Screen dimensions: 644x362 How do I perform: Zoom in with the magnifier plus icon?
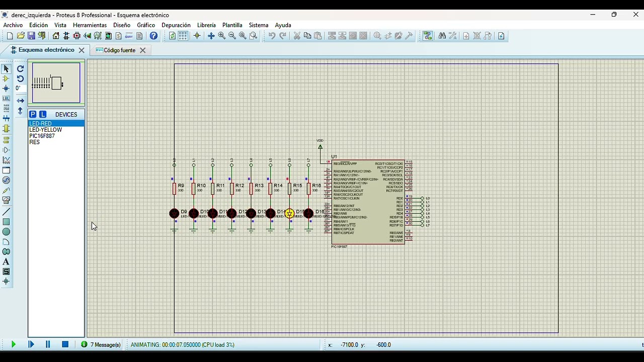(222, 36)
